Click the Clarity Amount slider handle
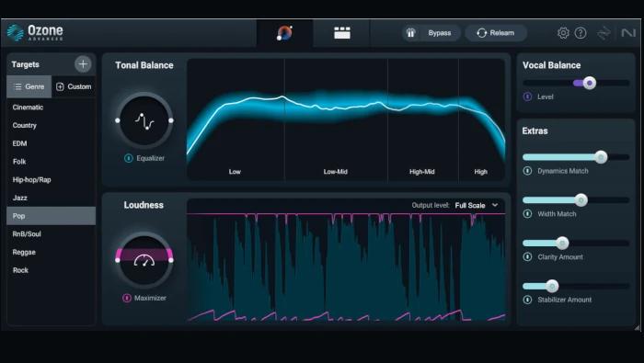This screenshot has height=363, width=644. (x=562, y=243)
